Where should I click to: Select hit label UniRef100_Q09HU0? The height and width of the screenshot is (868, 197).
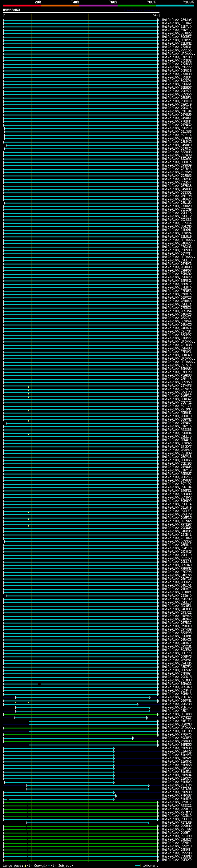[x=177, y=826]
